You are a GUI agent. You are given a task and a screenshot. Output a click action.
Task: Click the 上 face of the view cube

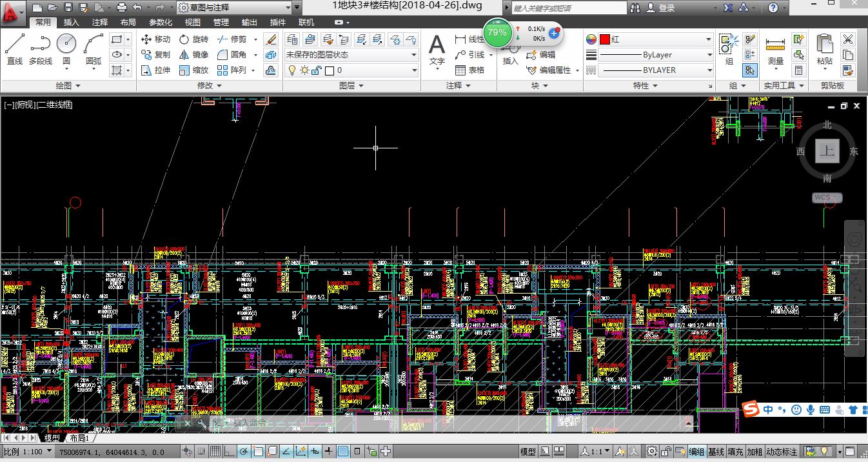click(827, 152)
